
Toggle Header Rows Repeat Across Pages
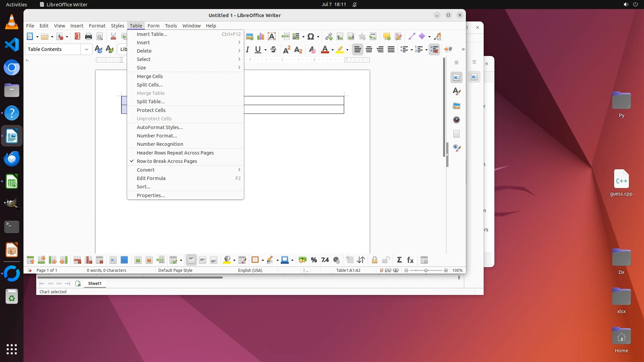pyautogui.click(x=175, y=153)
